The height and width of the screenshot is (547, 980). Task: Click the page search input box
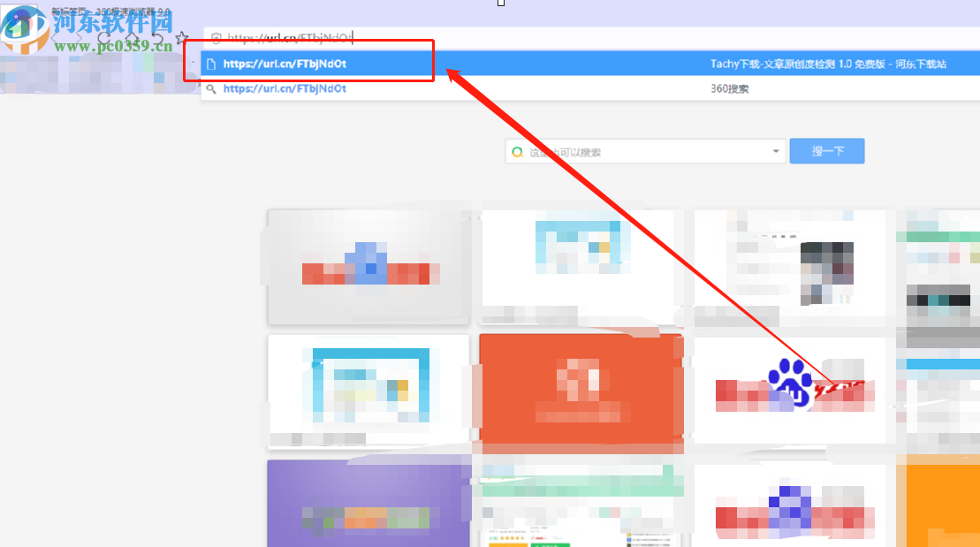(x=645, y=151)
